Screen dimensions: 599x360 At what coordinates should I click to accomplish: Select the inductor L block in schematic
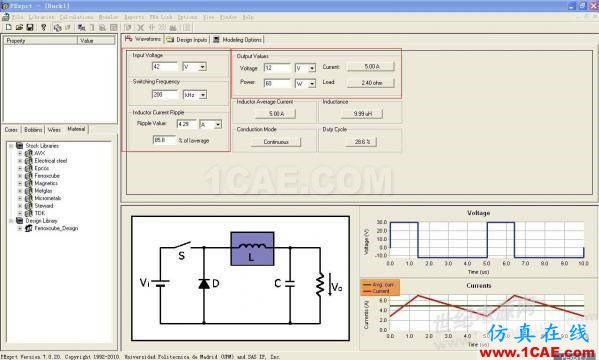coord(252,248)
